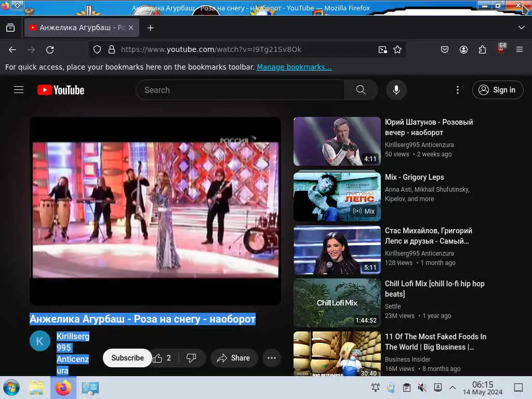Screen dimensions: 532x399
Task: Open Kirillserg995 Anticenzura channel link below video
Action: (73, 353)
